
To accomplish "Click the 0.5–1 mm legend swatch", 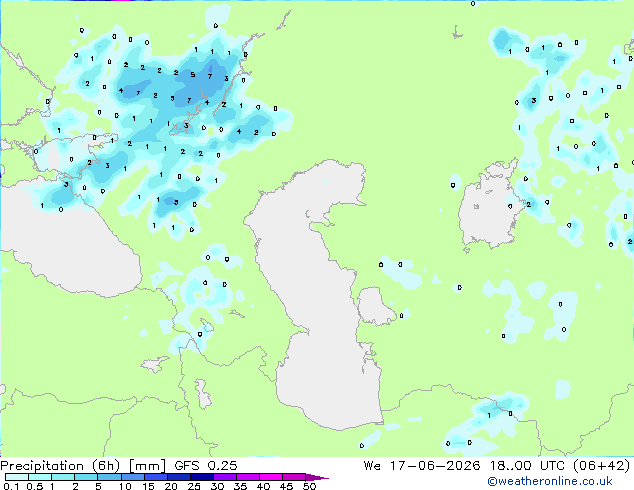I will pyautogui.click(x=40, y=477).
